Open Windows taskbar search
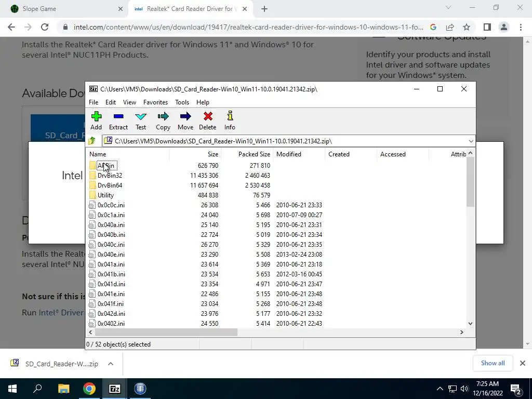Image resolution: width=532 pixels, height=399 pixels. pyautogui.click(x=37, y=389)
